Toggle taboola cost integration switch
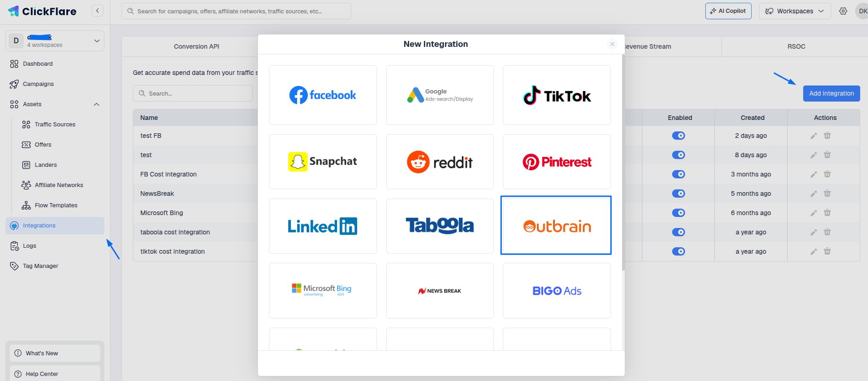 pyautogui.click(x=679, y=232)
